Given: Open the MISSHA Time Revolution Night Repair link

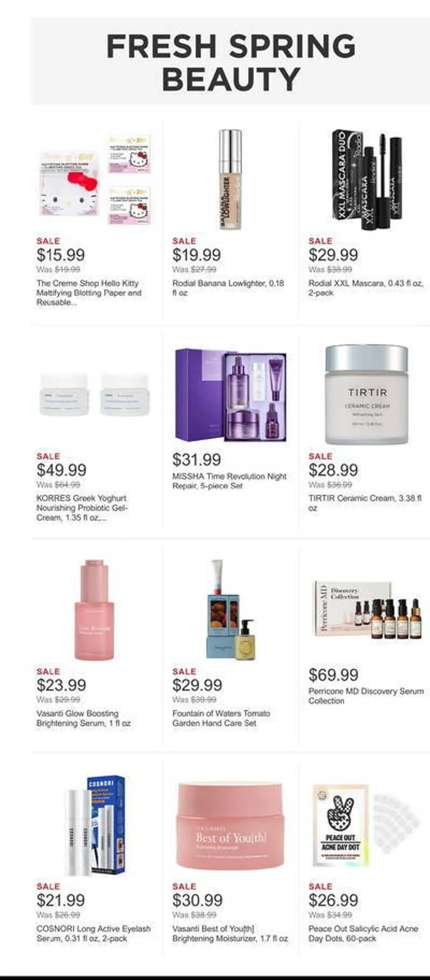Looking at the screenshot, I should pyautogui.click(x=229, y=481).
